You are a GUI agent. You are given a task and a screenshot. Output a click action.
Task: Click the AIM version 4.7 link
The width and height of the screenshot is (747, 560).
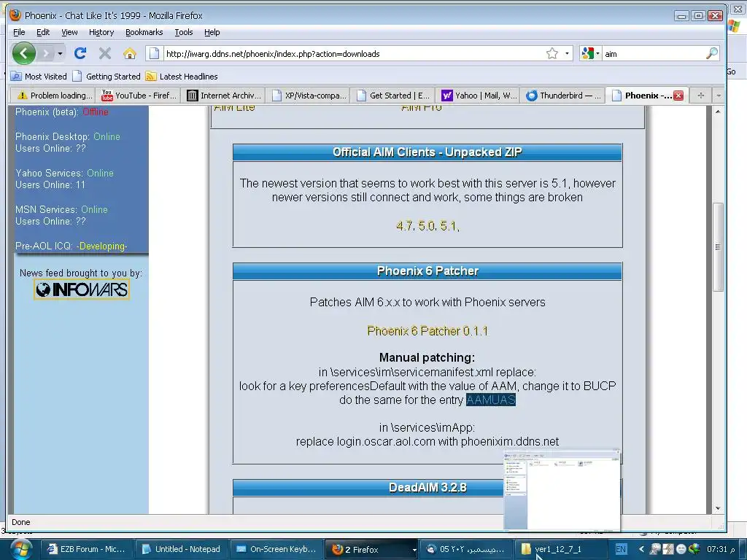(404, 226)
